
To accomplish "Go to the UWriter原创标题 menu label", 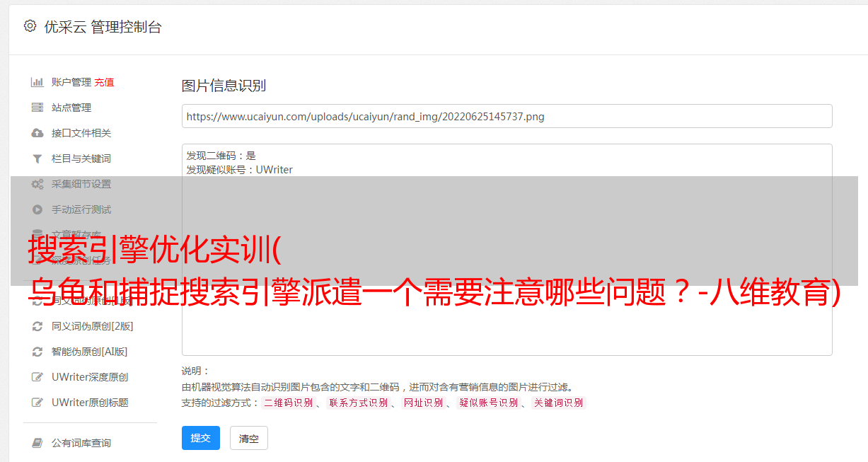I will pos(90,403).
